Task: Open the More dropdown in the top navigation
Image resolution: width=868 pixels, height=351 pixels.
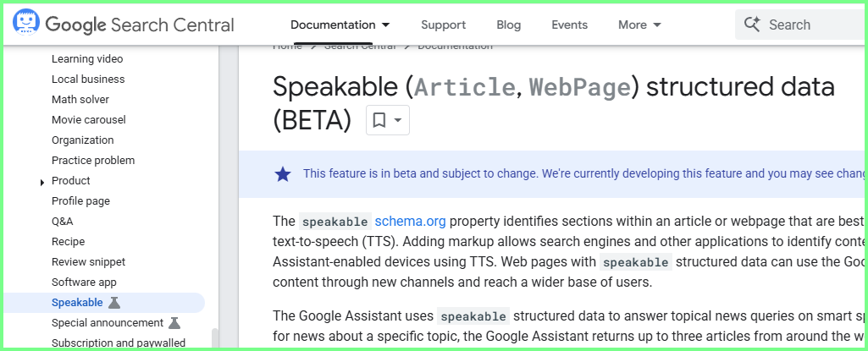Action: click(x=639, y=25)
